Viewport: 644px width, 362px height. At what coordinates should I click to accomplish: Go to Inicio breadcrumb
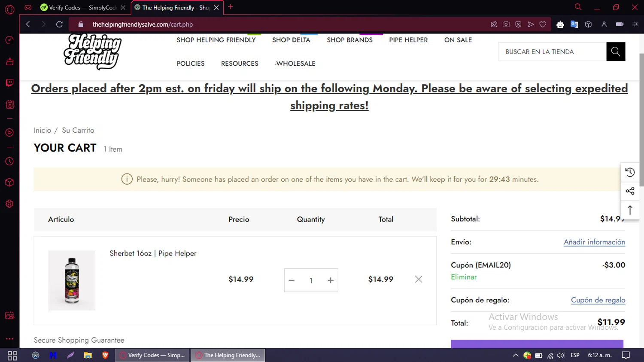pos(43,130)
